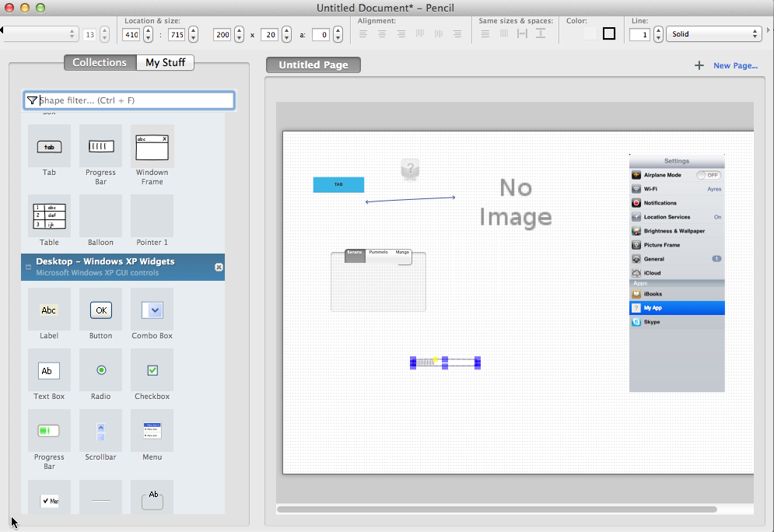Click the X location 410 stepper arrows
The image size is (774, 532).
tap(148, 34)
